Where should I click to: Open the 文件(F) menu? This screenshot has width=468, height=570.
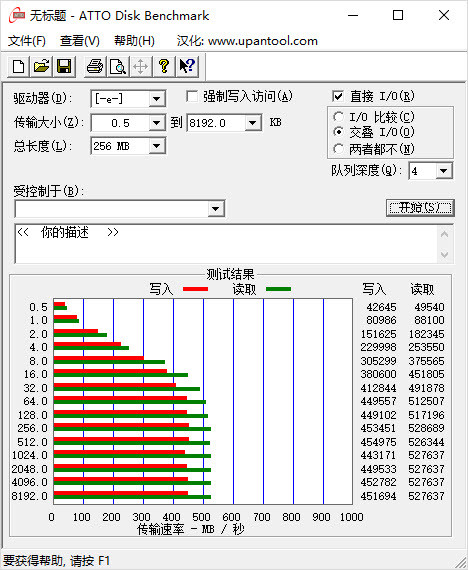coord(27,41)
